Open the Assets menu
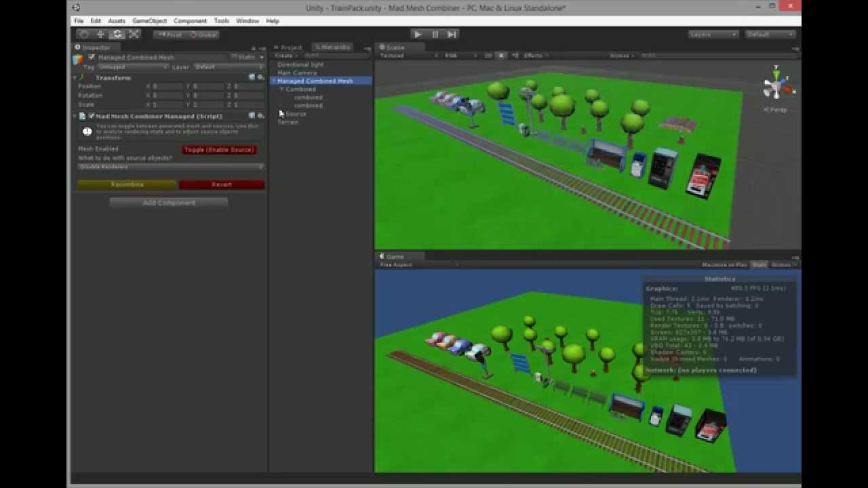The image size is (868, 488). tap(117, 21)
